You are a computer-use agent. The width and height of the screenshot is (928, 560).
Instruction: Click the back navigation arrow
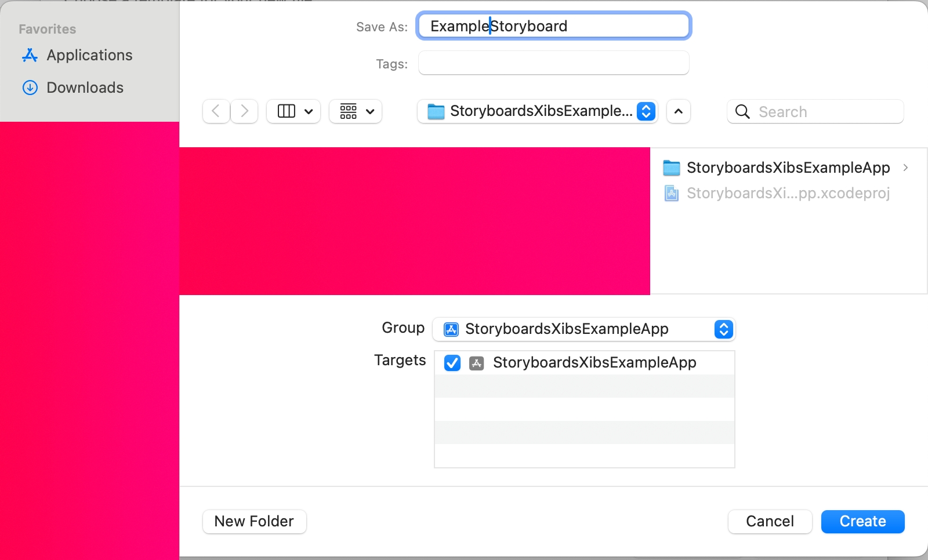click(x=215, y=111)
